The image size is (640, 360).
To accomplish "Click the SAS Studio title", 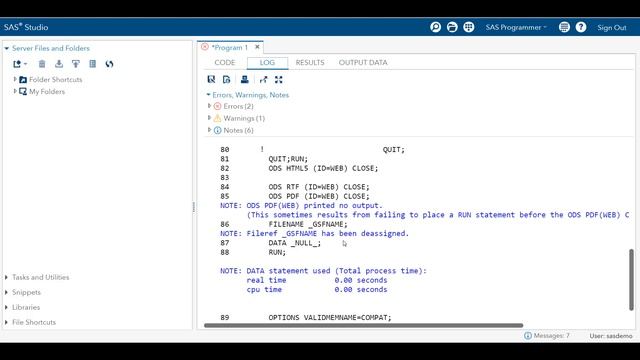I will [26, 27].
